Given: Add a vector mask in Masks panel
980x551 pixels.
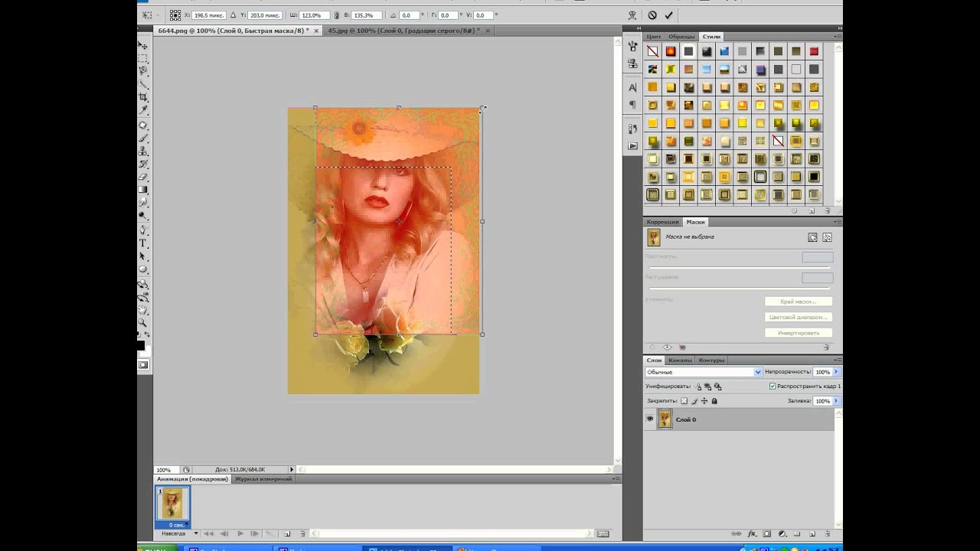Looking at the screenshot, I should click(827, 237).
